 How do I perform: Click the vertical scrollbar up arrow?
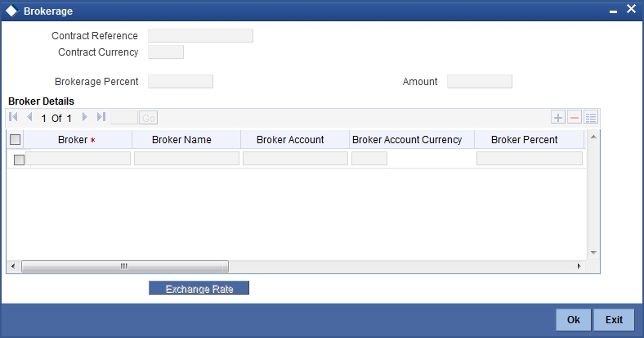pyautogui.click(x=593, y=137)
